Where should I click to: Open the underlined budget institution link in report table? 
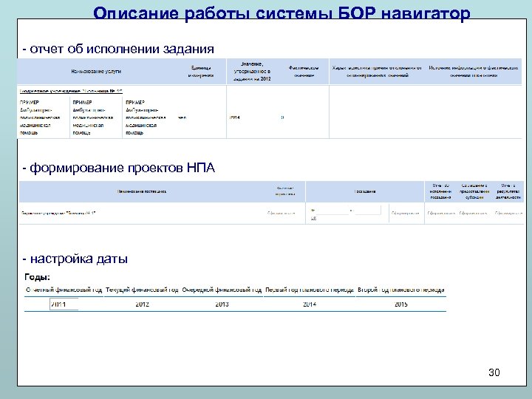coord(71,91)
